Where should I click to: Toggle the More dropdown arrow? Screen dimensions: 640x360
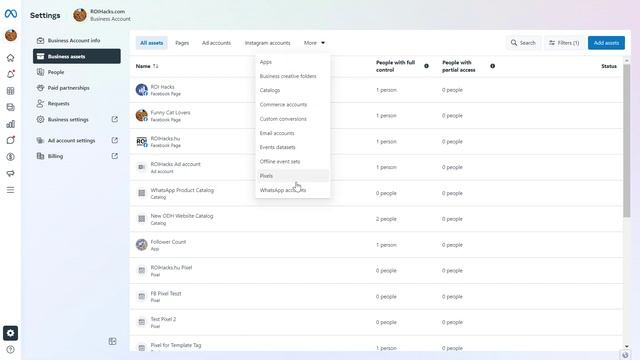tap(323, 43)
